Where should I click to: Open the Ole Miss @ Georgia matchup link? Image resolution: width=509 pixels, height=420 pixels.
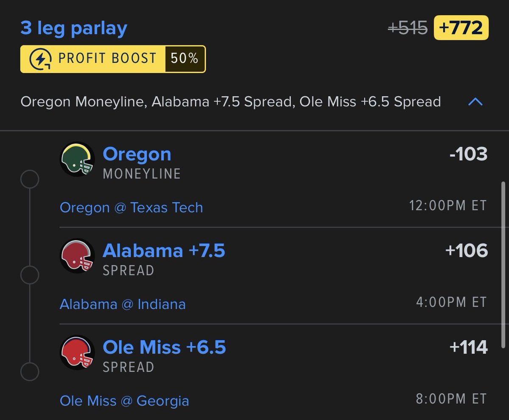tap(124, 401)
